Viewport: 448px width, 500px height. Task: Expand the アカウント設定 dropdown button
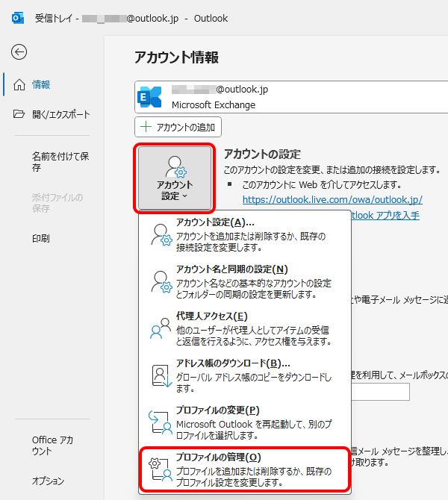175,178
